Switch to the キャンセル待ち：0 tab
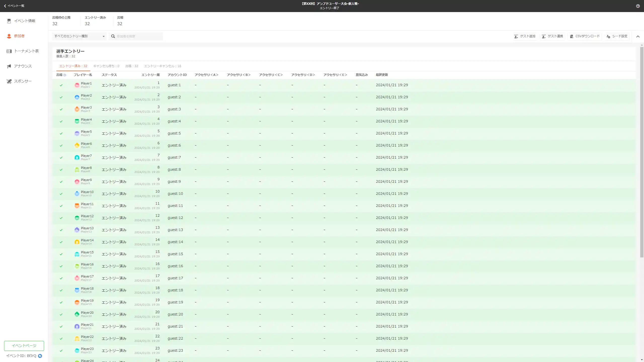This screenshot has height=362, width=644. coord(106,66)
